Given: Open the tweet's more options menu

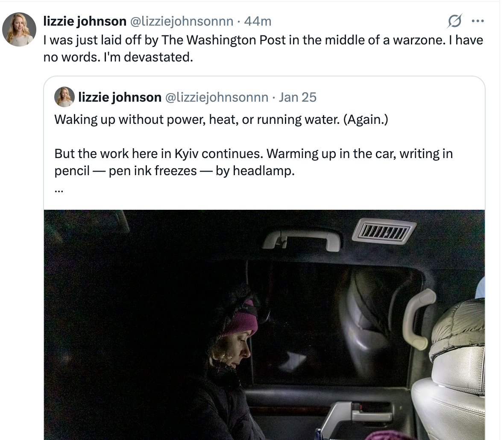Looking at the screenshot, I should 477,21.
